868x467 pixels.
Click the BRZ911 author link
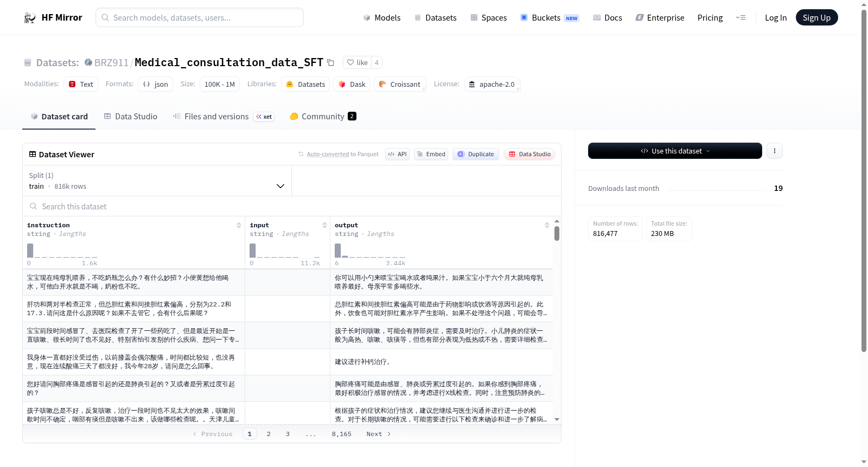pyautogui.click(x=111, y=62)
